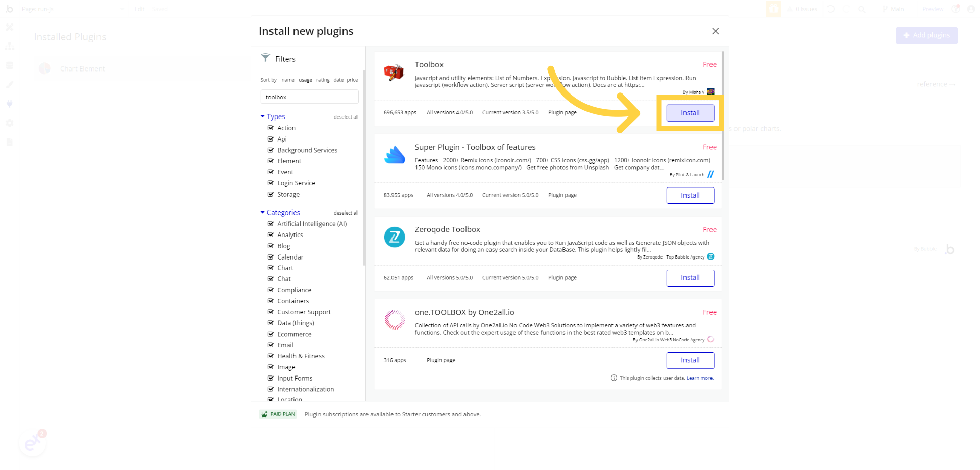Uncheck the Ecommerce category checkbox
Image resolution: width=980 pixels, height=470 pixels.
[271, 334]
